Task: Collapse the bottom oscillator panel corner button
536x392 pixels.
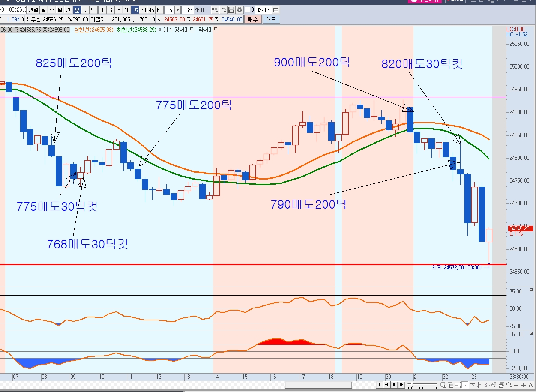Action: coord(531,332)
